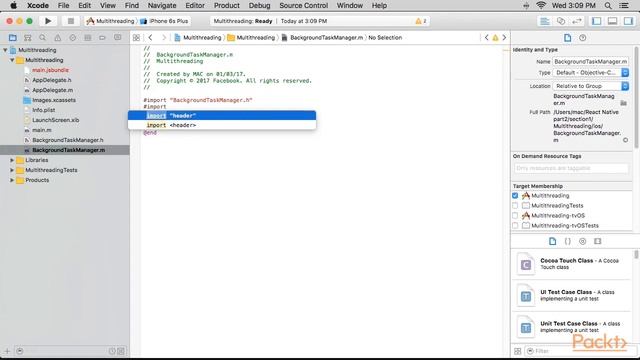Screen dimensions: 640x360
Task: Expand the MultithreadingTests folder
Action: [12, 170]
